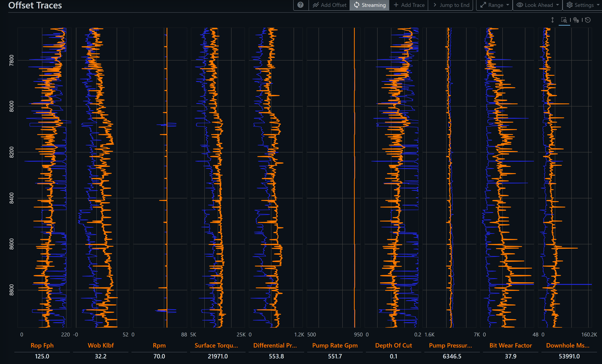Image resolution: width=602 pixels, height=364 pixels.
Task: Click the Rpm value 70.0
Action: point(159,356)
